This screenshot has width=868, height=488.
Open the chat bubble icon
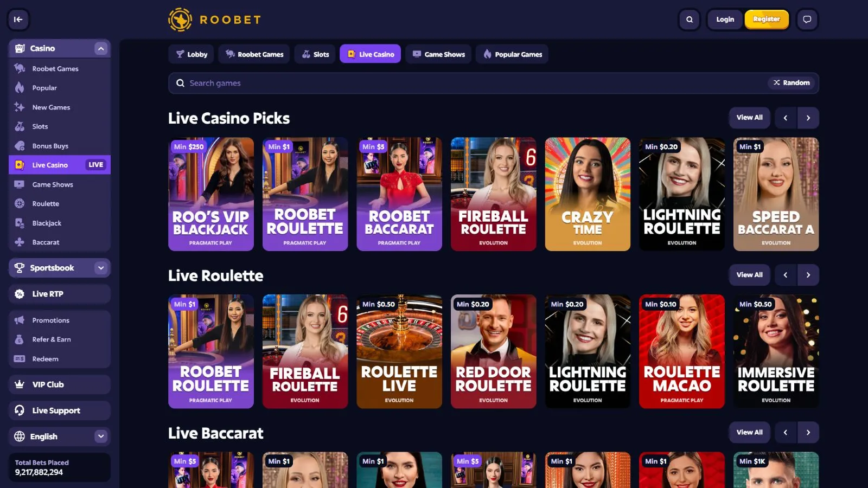tap(807, 20)
